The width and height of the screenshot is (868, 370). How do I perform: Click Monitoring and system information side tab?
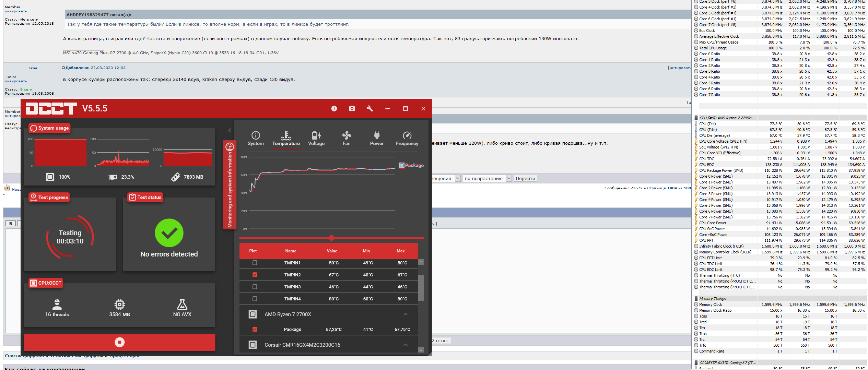[x=230, y=185]
